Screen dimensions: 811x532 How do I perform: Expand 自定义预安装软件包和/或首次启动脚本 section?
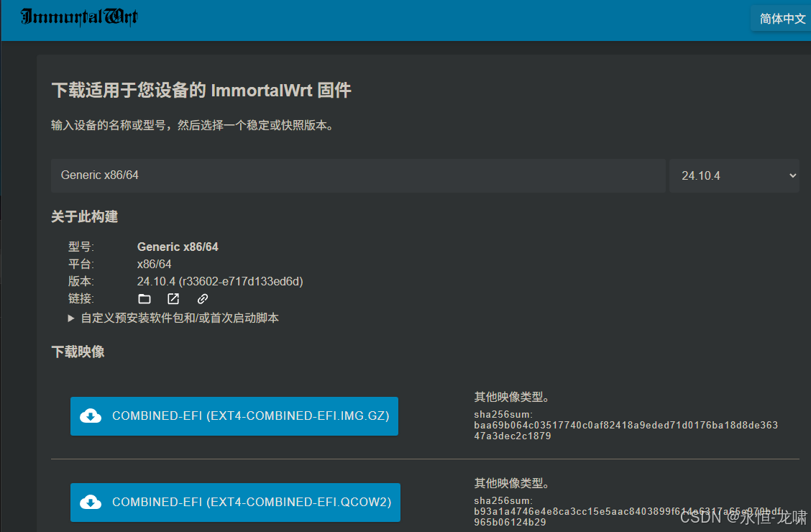(174, 318)
